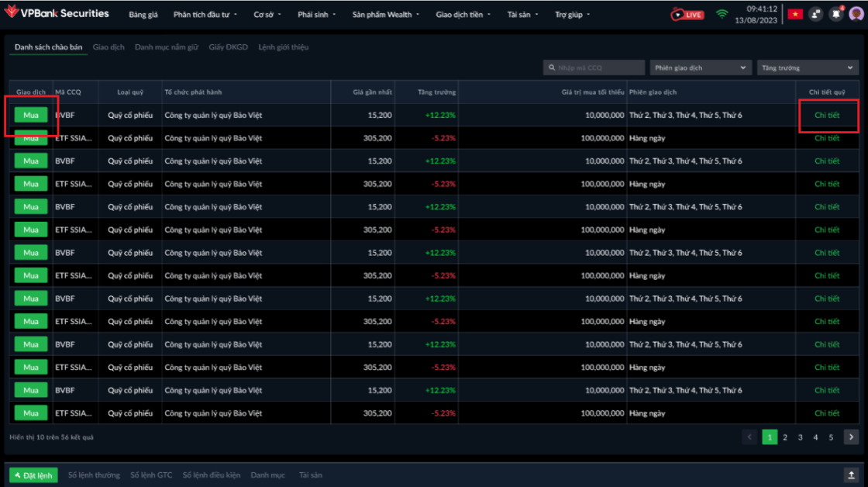Click the Nhập mã CCQ search field
The image size is (868, 487).
point(594,68)
